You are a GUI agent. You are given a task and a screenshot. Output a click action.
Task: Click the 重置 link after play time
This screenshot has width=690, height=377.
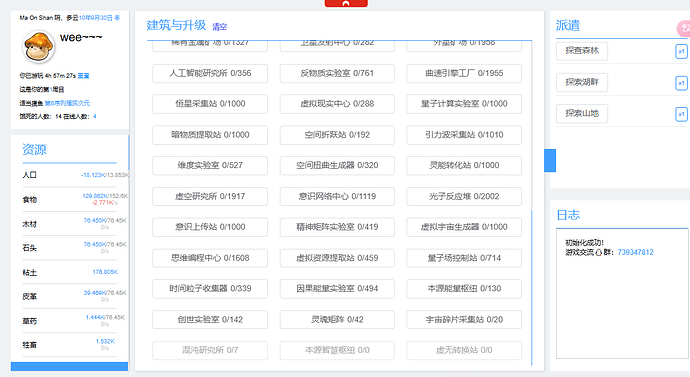click(x=84, y=76)
